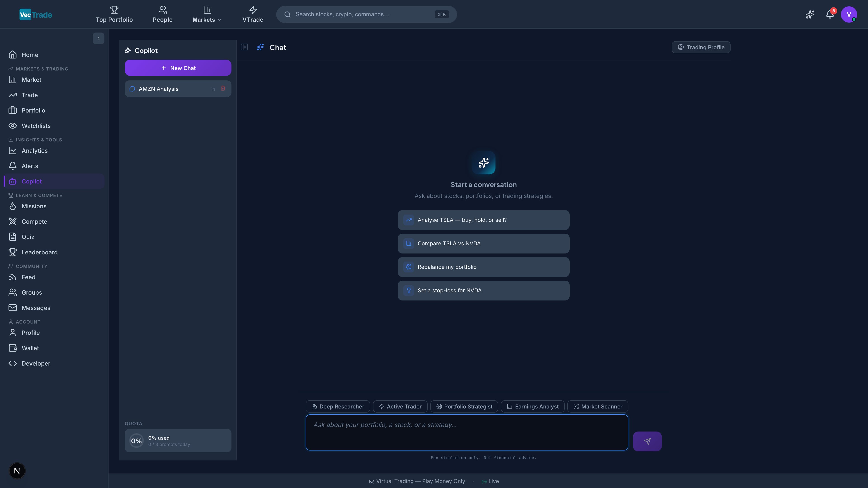Open Market in the sidebar
868x488 pixels.
[x=54, y=80]
